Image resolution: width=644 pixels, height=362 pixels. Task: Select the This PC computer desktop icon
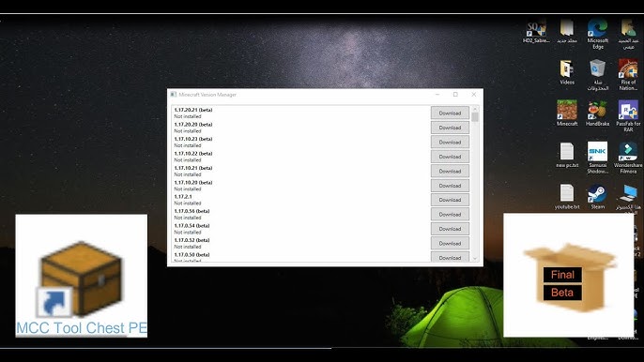[x=628, y=198]
